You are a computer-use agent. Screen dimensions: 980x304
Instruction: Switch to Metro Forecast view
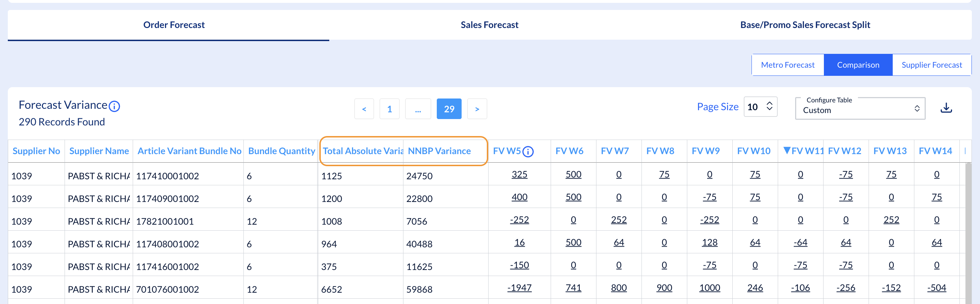787,65
